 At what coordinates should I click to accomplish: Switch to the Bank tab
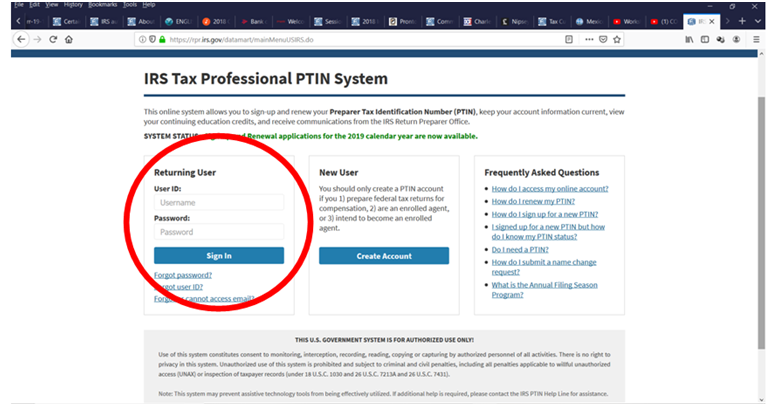click(254, 22)
